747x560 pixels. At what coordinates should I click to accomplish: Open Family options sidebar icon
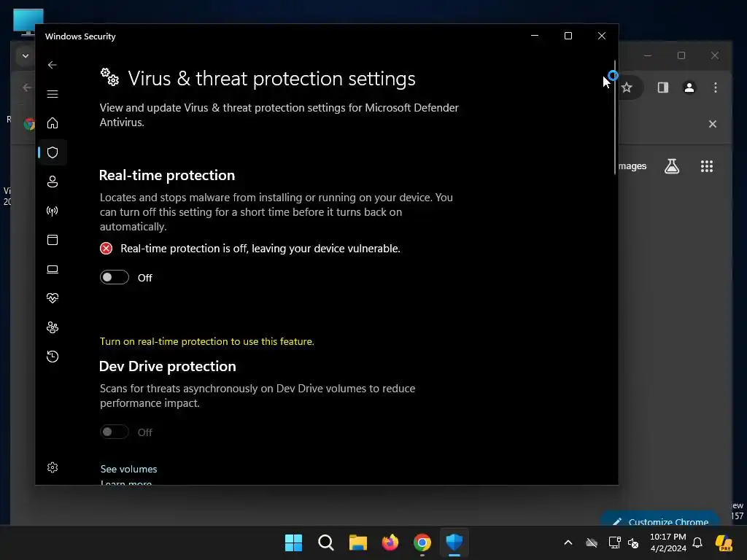tap(53, 327)
